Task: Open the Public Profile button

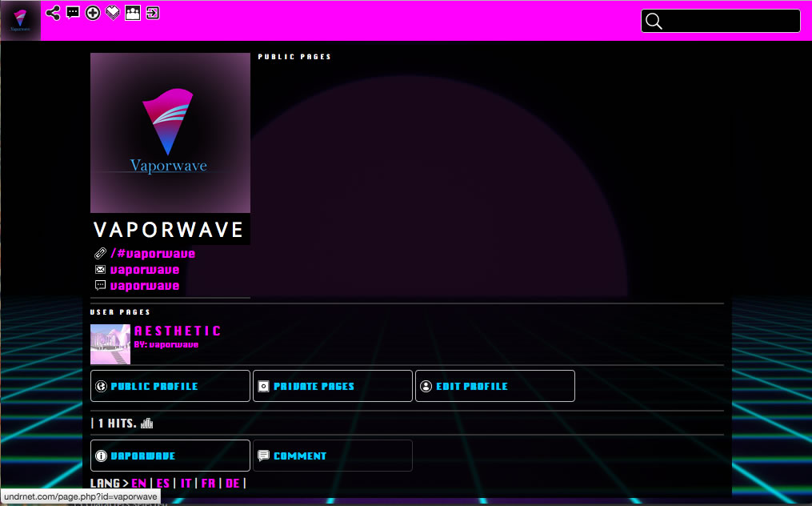Action: [170, 386]
